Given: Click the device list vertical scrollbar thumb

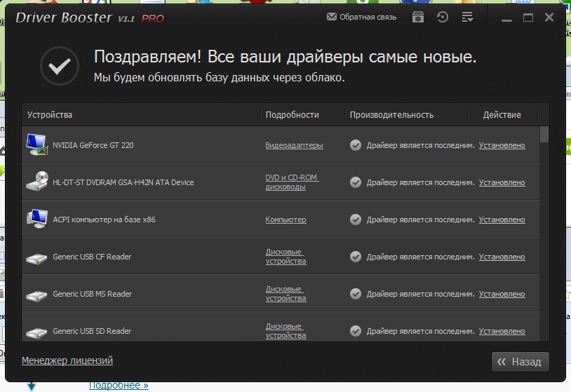Looking at the screenshot, I should 544,135.
